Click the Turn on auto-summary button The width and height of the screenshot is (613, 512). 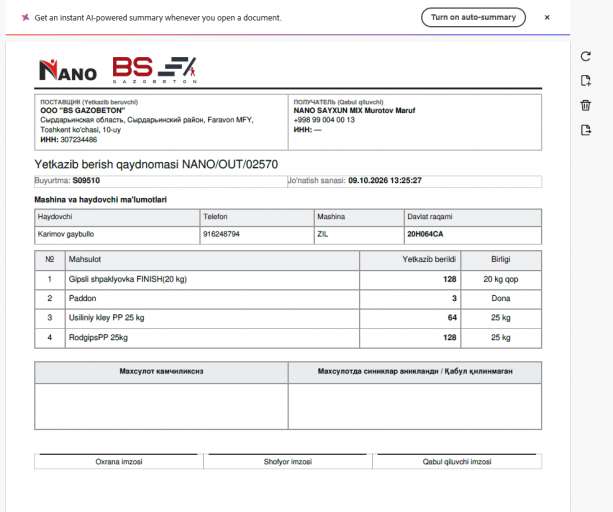click(x=473, y=17)
